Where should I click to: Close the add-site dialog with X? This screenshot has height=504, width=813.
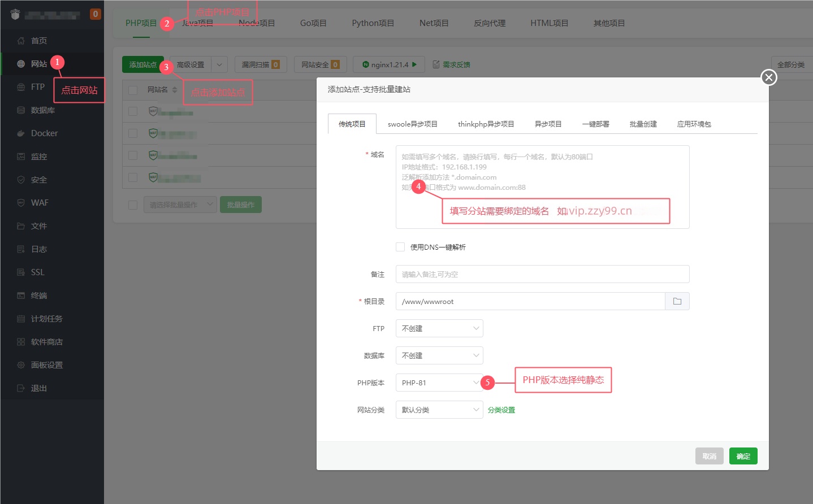[x=768, y=77]
